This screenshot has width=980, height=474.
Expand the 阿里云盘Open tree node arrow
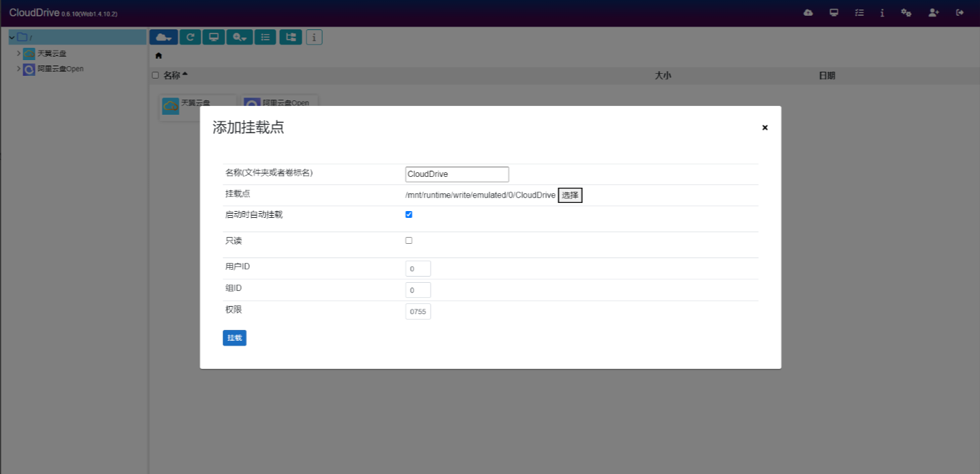18,69
